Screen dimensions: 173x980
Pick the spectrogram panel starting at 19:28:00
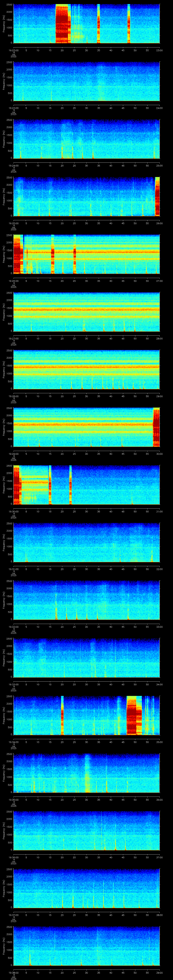tap(86, 369)
